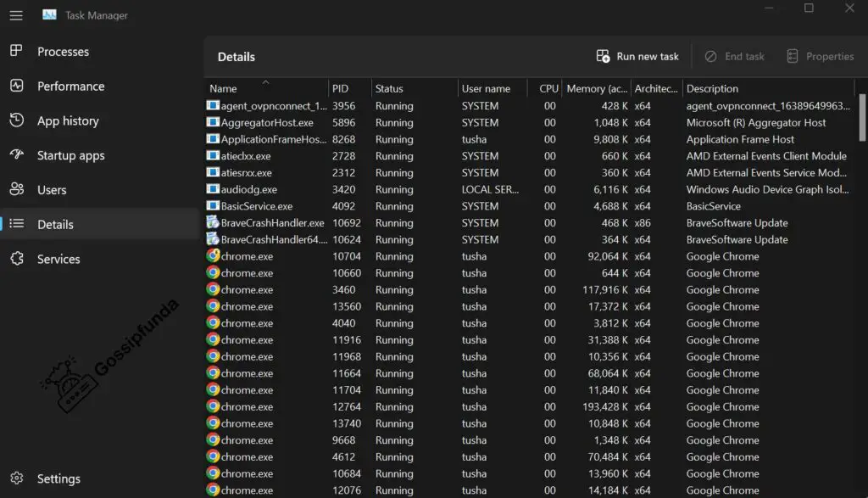The width and height of the screenshot is (868, 498).
Task: Open the hamburger navigation menu icon
Action: coord(16,15)
